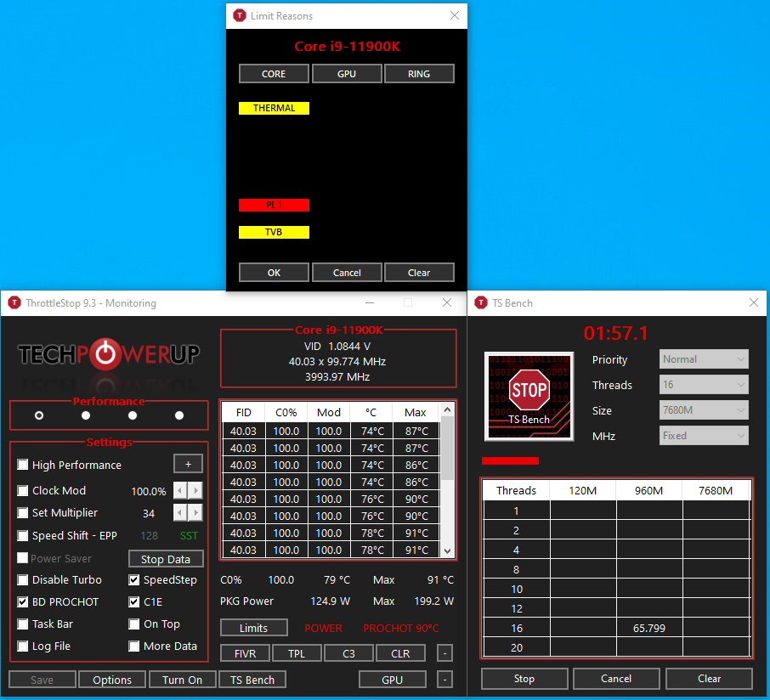Viewport: 770px width, 700px height.
Task: Toggle the C1E checkbox
Action: point(134,601)
